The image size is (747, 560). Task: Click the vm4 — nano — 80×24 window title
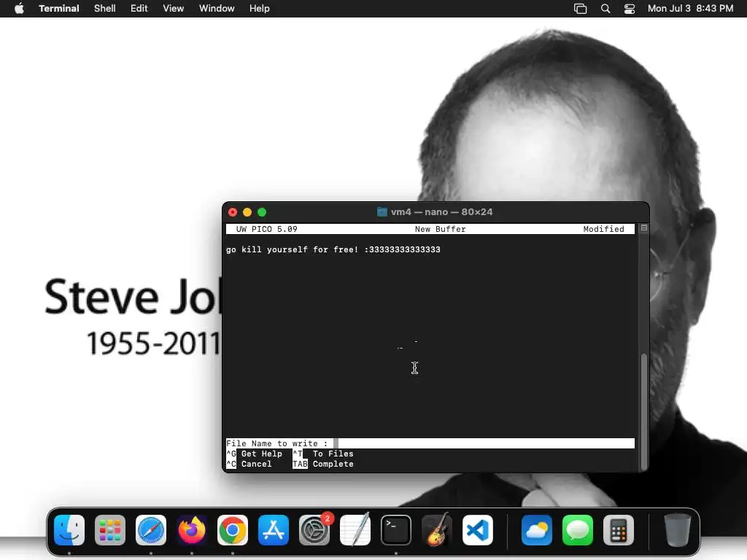click(441, 212)
